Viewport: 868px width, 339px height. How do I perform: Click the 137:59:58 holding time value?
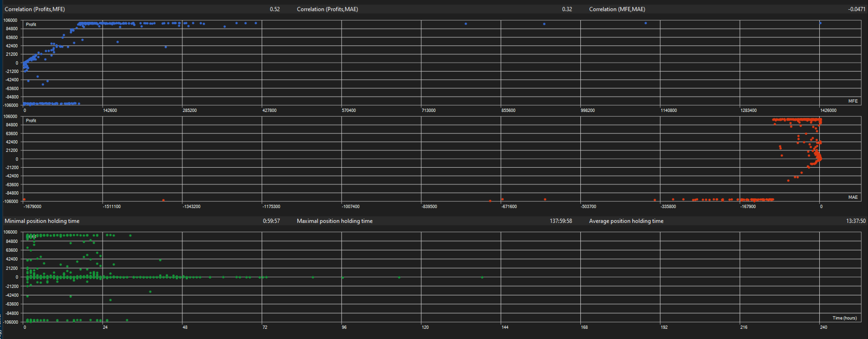[561, 221]
